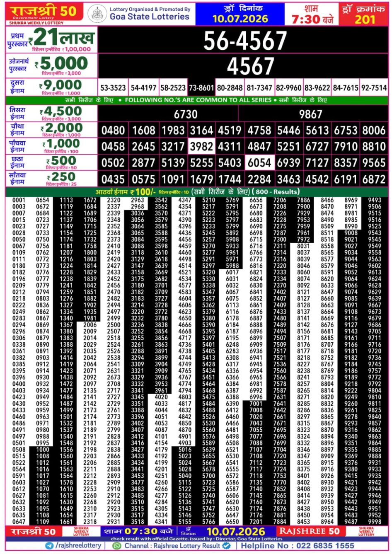Select eighth prize number 9998
392x554 pixels.
click(375, 522)
